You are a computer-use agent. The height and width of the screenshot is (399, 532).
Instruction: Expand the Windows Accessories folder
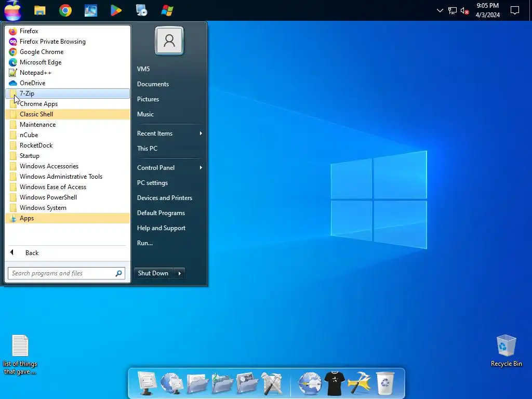(x=68, y=166)
